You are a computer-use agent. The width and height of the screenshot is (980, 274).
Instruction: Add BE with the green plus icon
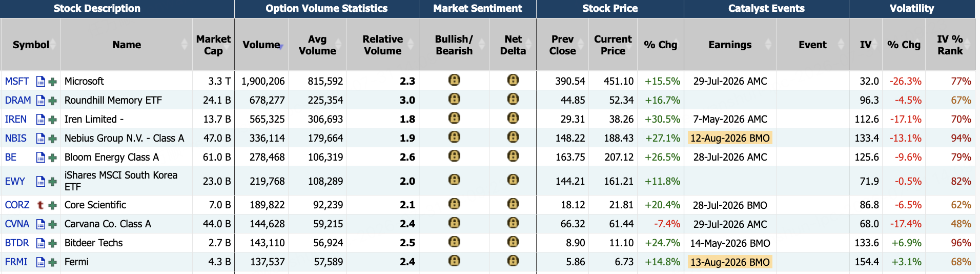point(52,158)
